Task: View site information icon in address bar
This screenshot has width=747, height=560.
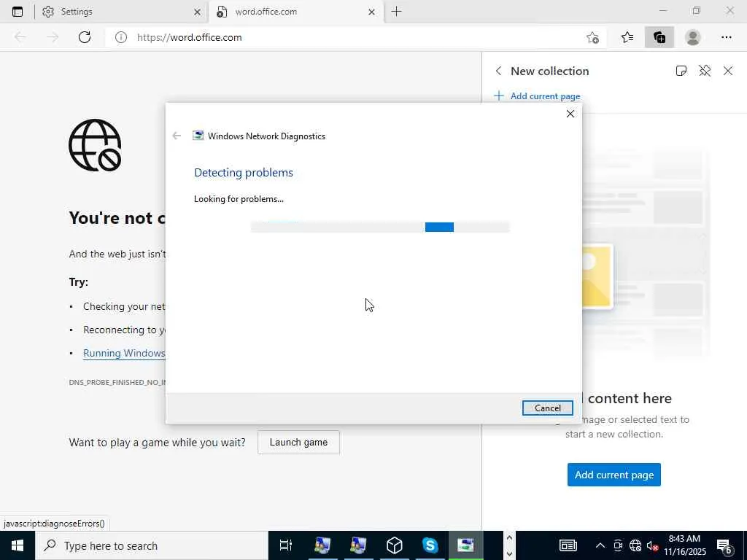Action: [121, 38]
